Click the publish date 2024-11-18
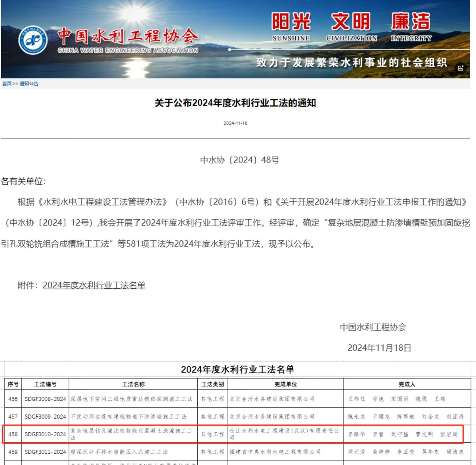Viewport: 476px width, 465px height. click(x=235, y=123)
